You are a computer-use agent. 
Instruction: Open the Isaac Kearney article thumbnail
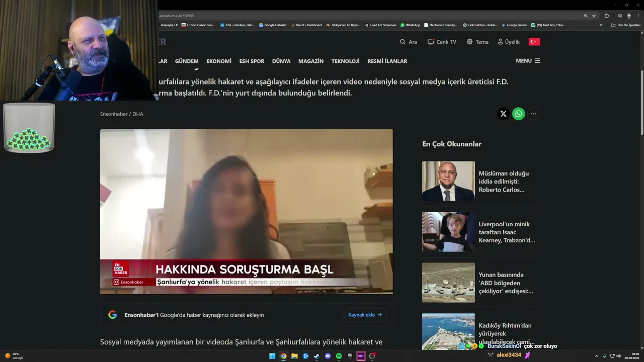(x=448, y=232)
